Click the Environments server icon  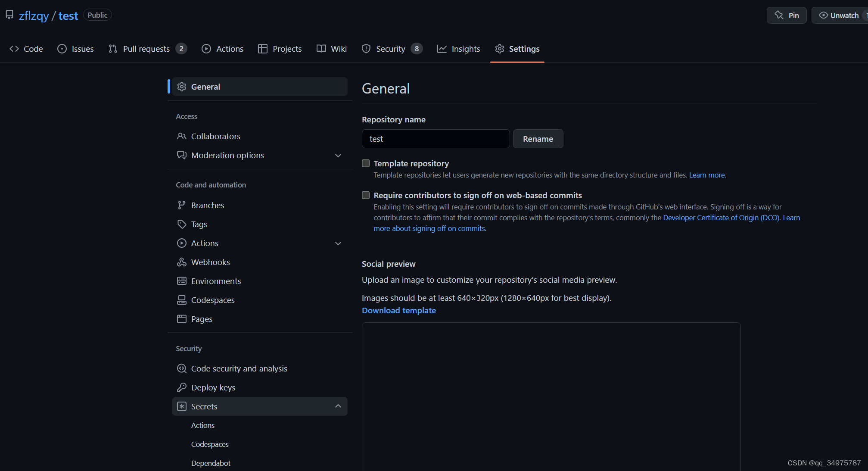point(181,281)
